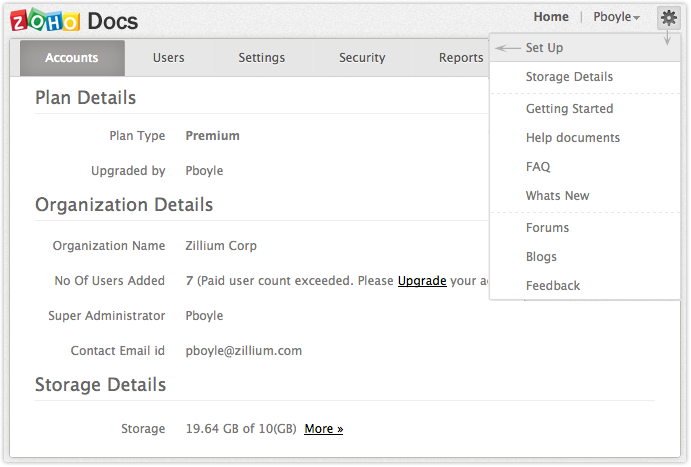Click Blogs in the dropdown menu
Screen dimensions: 691x467
pyautogui.click(x=541, y=257)
